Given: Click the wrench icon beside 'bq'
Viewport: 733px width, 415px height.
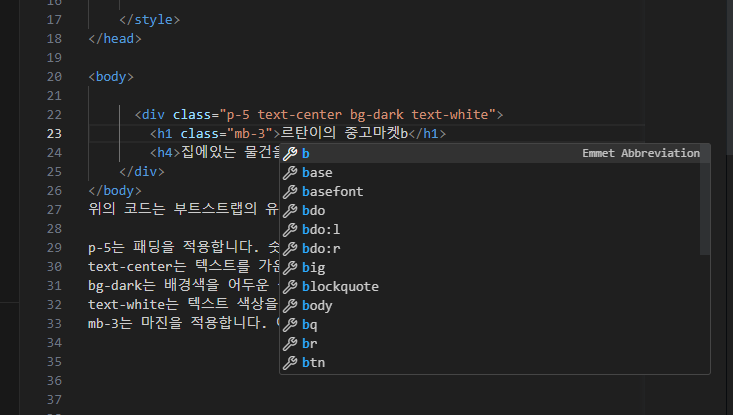Looking at the screenshot, I should pyautogui.click(x=290, y=324).
